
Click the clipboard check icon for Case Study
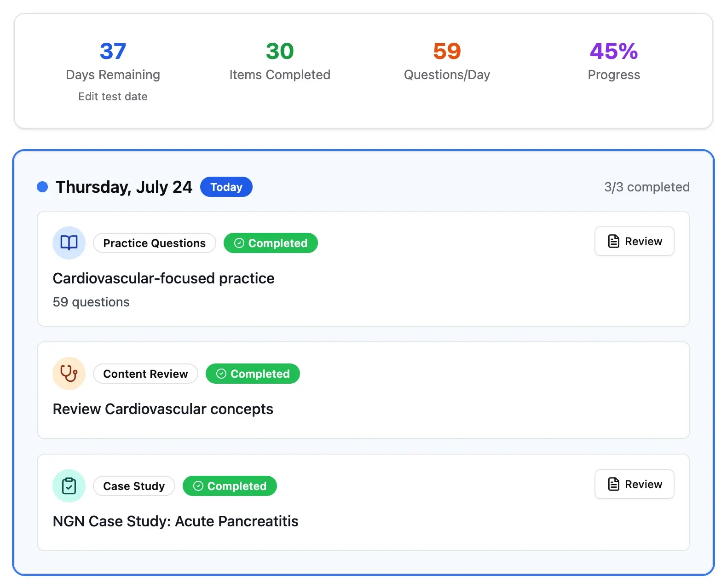pyautogui.click(x=69, y=485)
